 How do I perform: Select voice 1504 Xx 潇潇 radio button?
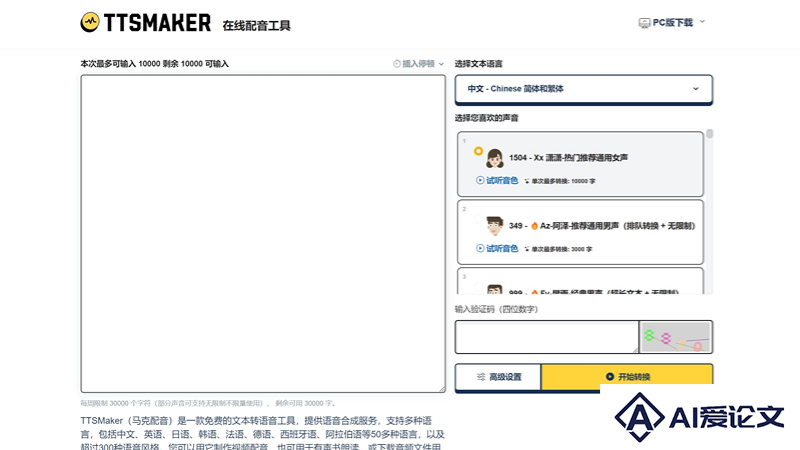(478, 151)
